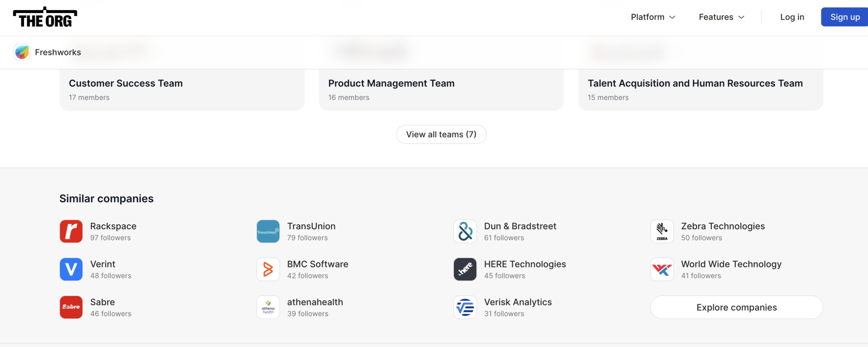Click View all teams (7) button
Viewport: 868px width, 347px height.
point(441,134)
